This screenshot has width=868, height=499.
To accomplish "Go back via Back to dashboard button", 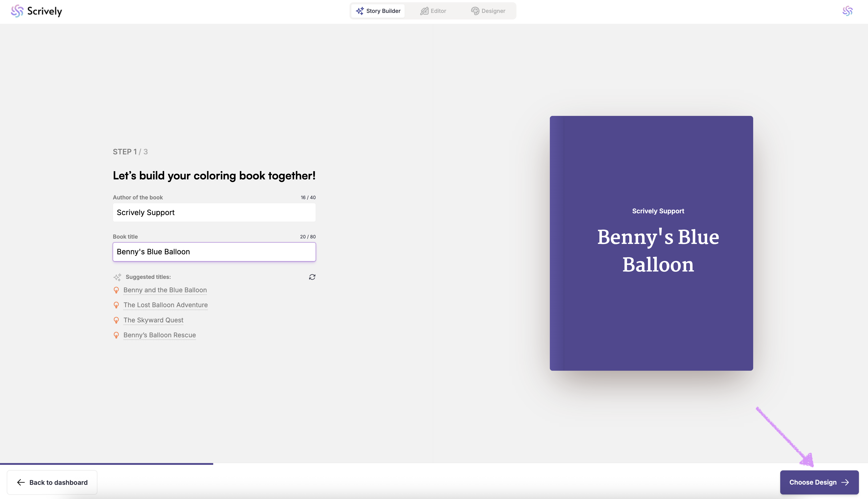I will pyautogui.click(x=52, y=482).
